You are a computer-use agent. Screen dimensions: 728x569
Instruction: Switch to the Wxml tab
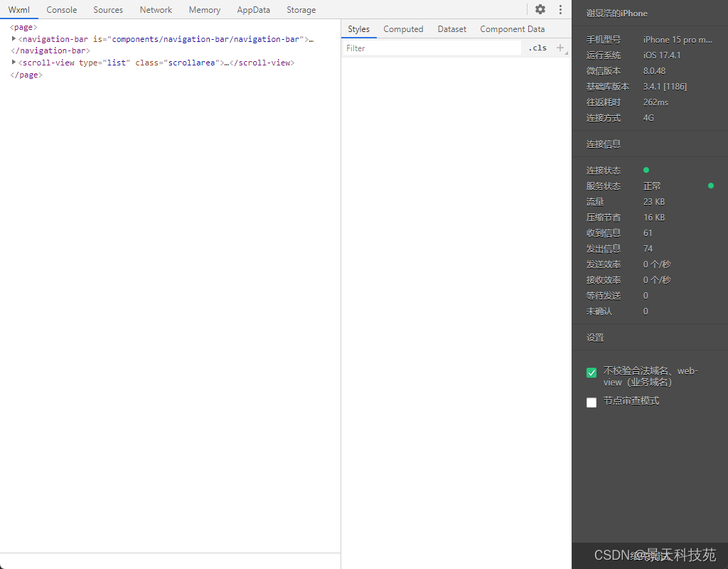(x=19, y=10)
